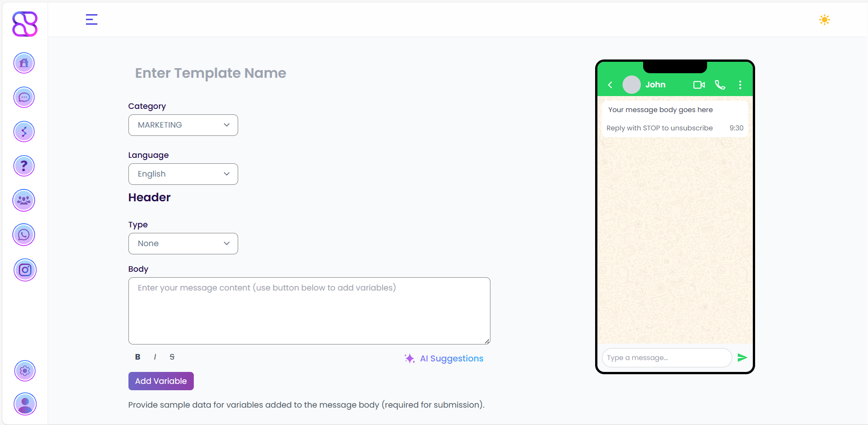Open Settings via the gear icon

pyautogui.click(x=25, y=371)
